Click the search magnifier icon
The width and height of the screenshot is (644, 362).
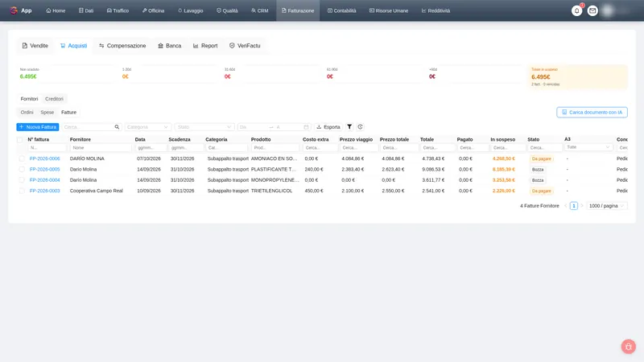pyautogui.click(x=117, y=127)
